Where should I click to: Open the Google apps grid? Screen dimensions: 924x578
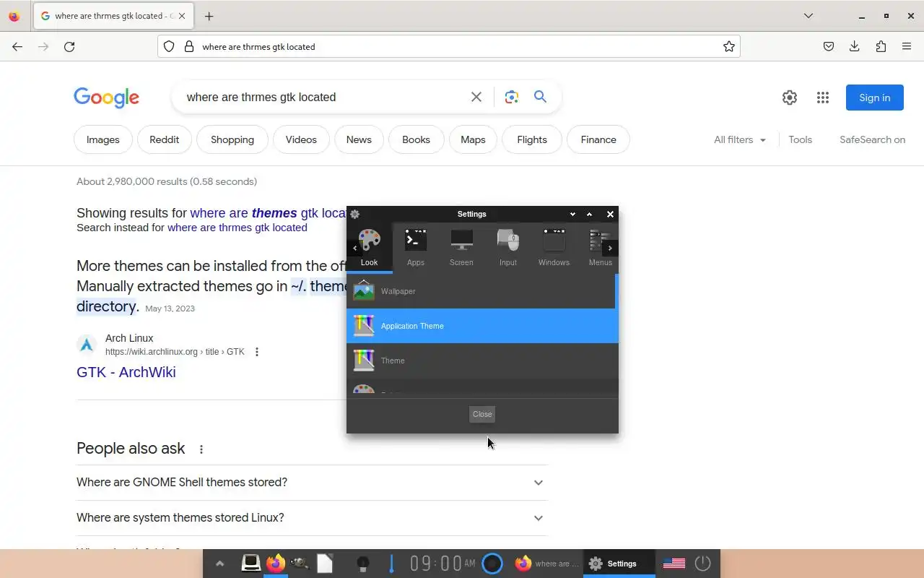[x=823, y=98]
